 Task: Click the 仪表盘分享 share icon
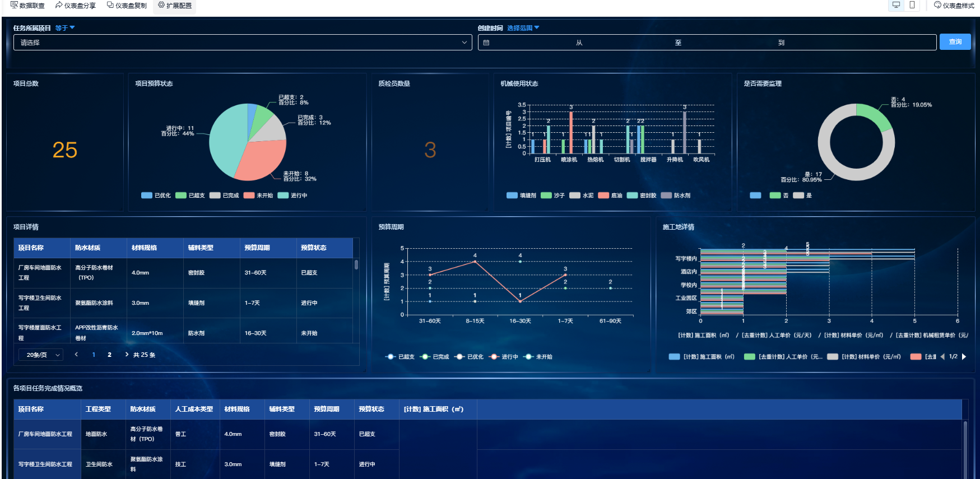[59, 5]
